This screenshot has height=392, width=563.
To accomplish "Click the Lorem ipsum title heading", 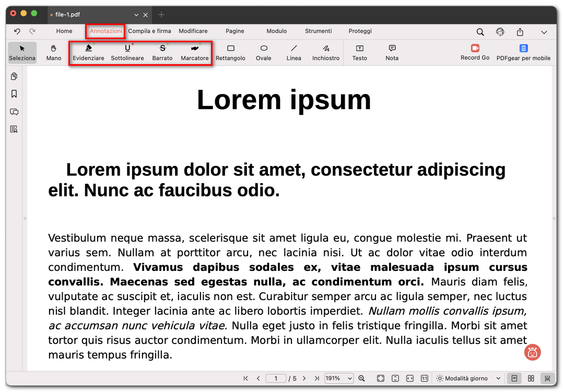I will click(x=284, y=100).
